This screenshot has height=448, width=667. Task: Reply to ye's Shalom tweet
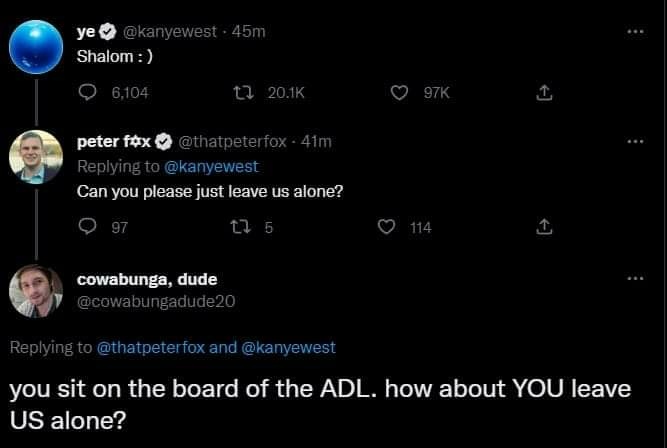click(87, 93)
